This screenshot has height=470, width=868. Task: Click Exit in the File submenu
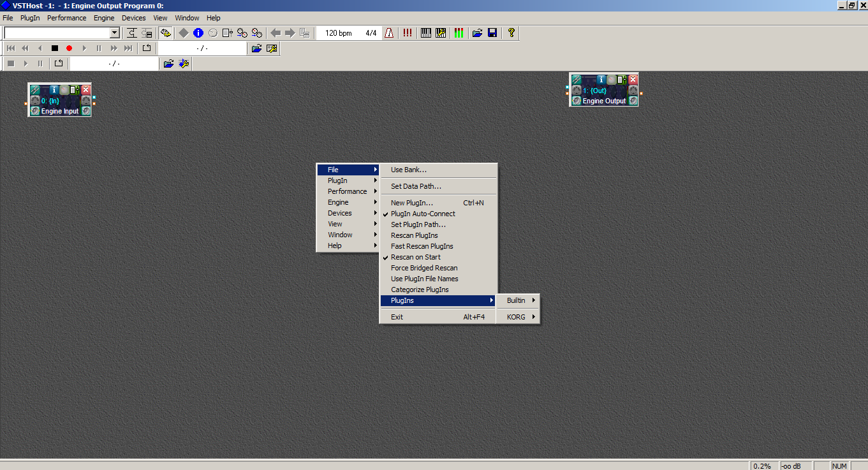coord(397,317)
